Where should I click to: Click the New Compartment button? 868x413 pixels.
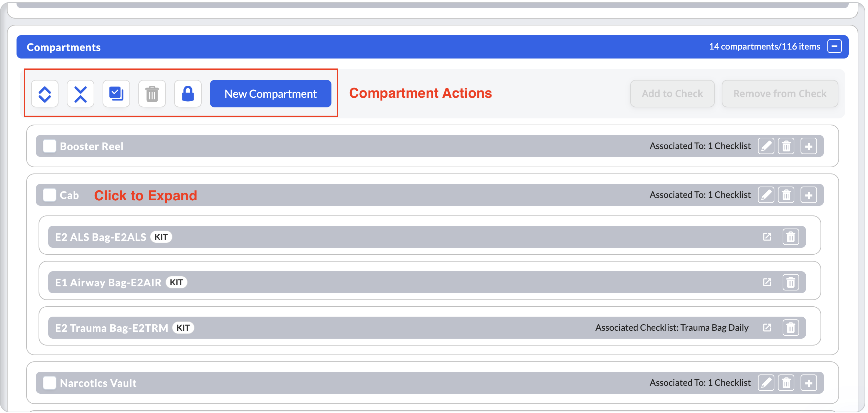click(271, 94)
